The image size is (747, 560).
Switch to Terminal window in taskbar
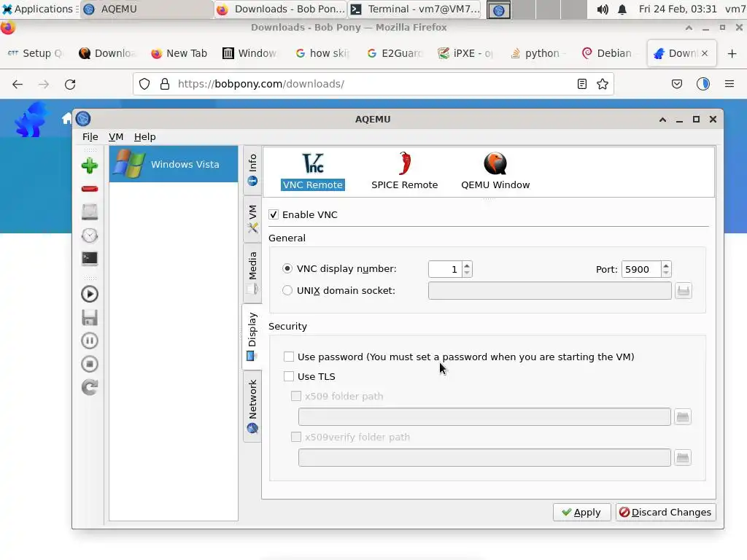(416, 9)
